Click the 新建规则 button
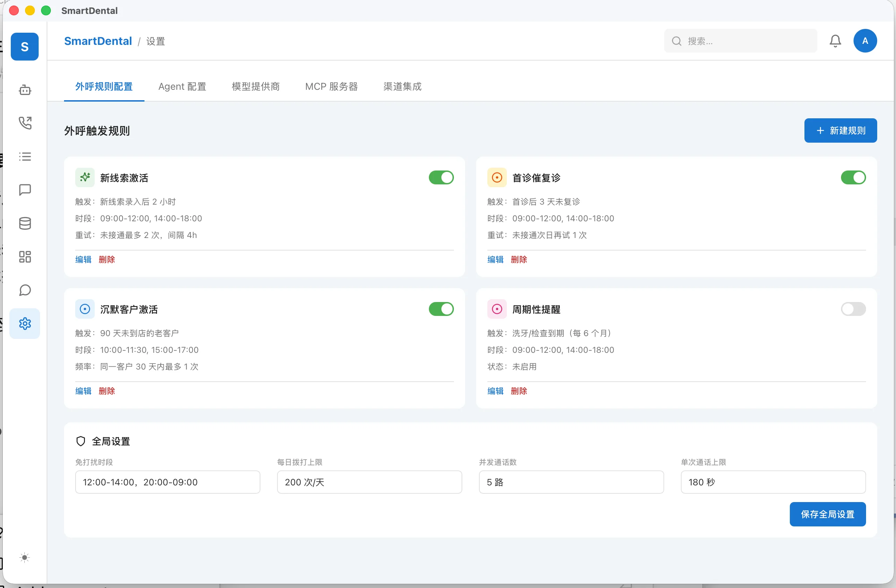Image resolution: width=896 pixels, height=588 pixels. point(840,130)
